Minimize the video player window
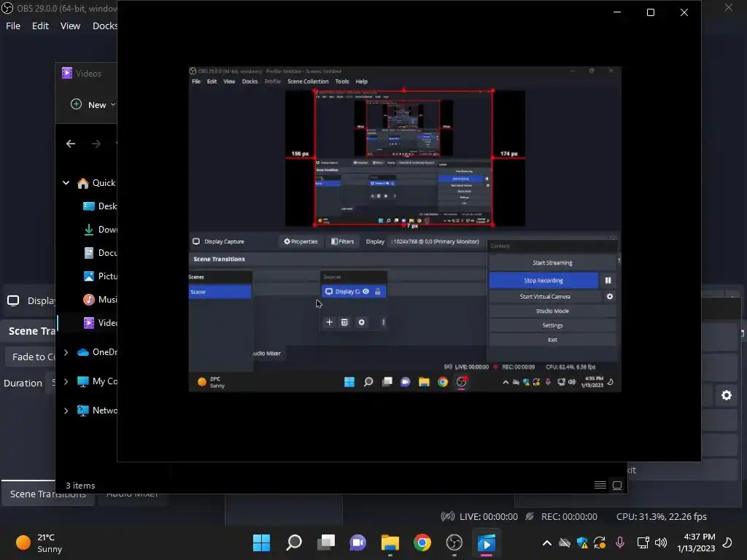This screenshot has width=747, height=560. 617,12
